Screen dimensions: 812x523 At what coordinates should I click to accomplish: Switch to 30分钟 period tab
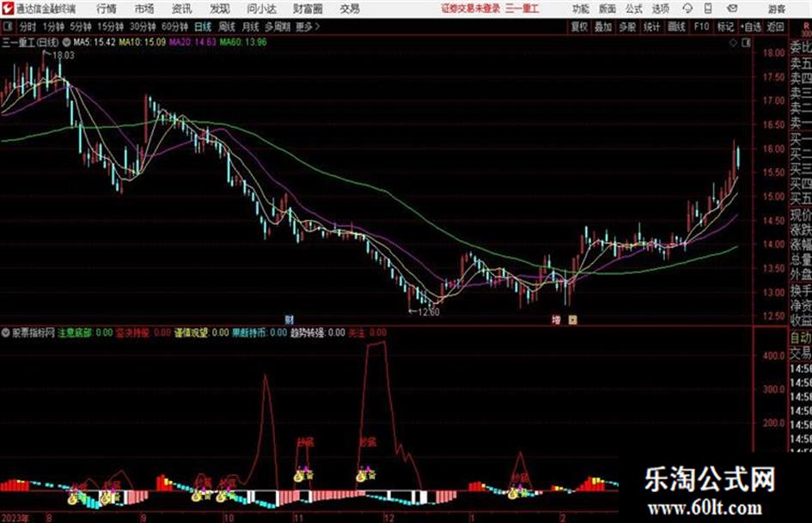(143, 27)
